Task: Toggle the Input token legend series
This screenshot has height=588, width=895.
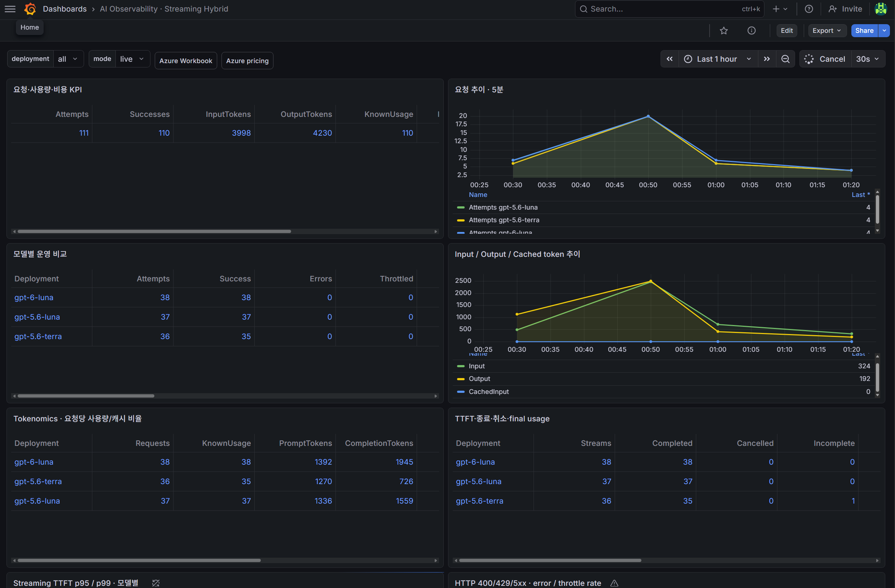Action: pyautogui.click(x=477, y=366)
